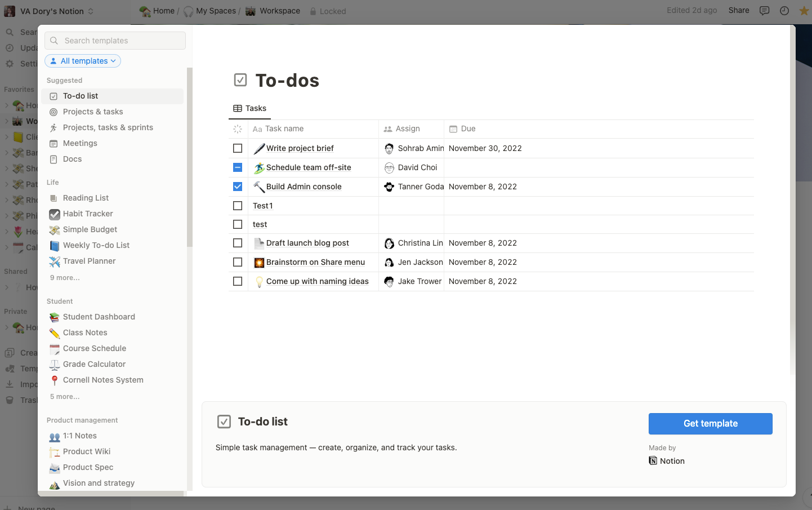The height and width of the screenshot is (510, 812).
Task: Check the Write project brief checkbox
Action: tap(238, 148)
